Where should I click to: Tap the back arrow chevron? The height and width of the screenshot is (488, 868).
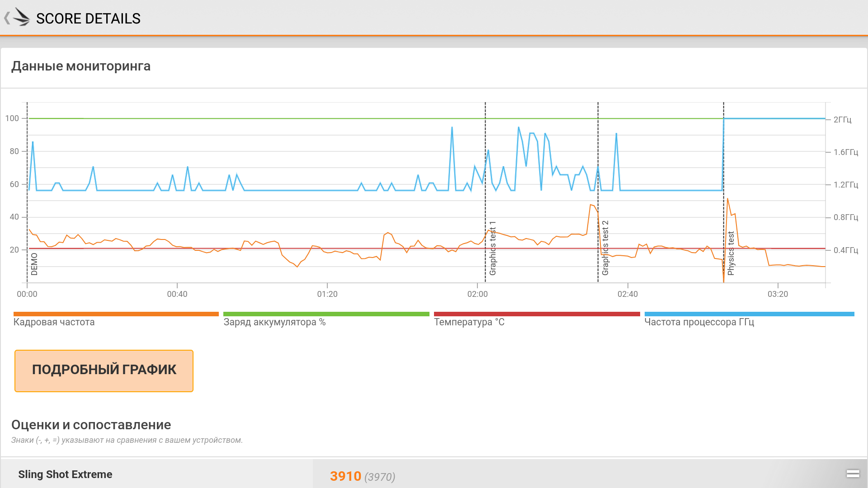[x=7, y=18]
